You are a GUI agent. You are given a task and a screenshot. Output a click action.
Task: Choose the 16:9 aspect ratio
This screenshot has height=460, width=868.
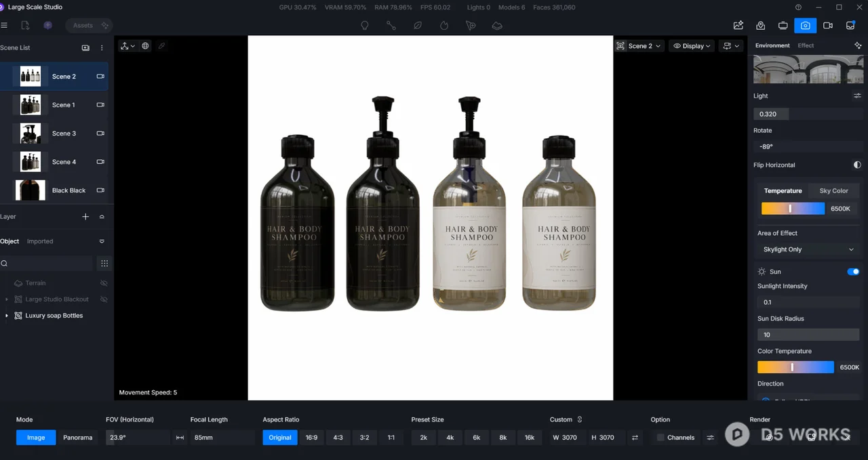[311, 438]
